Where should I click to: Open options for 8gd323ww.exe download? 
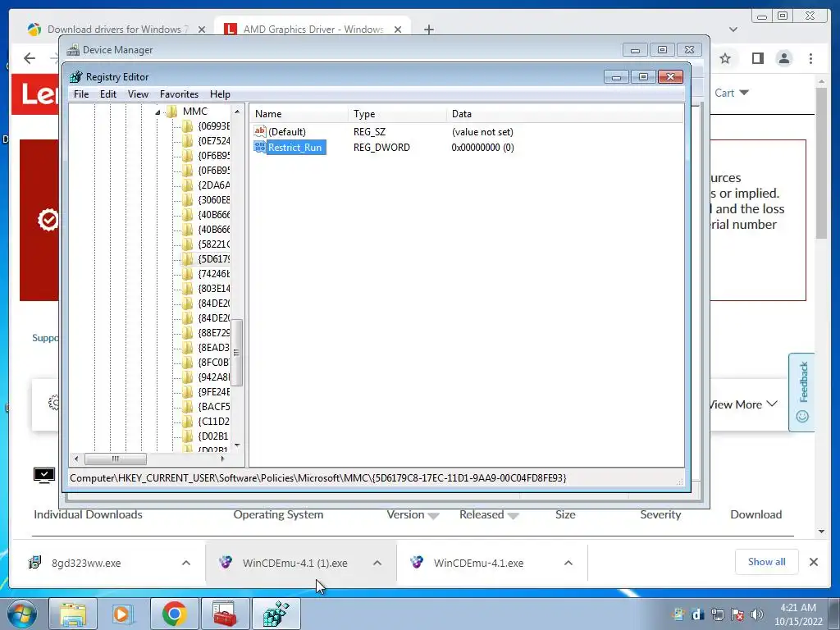tap(186, 563)
